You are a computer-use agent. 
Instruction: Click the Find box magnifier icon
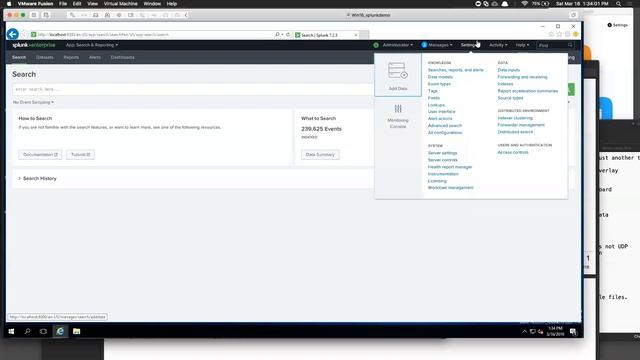click(x=570, y=45)
